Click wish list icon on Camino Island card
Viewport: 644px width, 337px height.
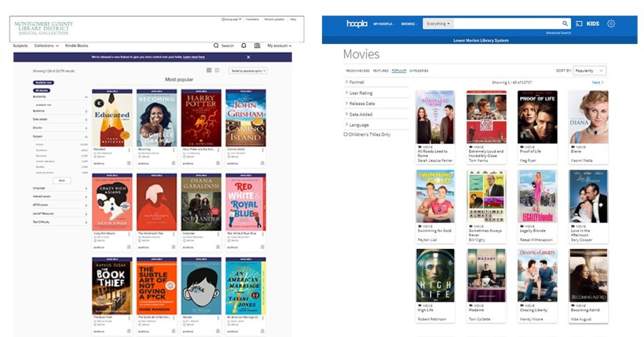(x=262, y=163)
